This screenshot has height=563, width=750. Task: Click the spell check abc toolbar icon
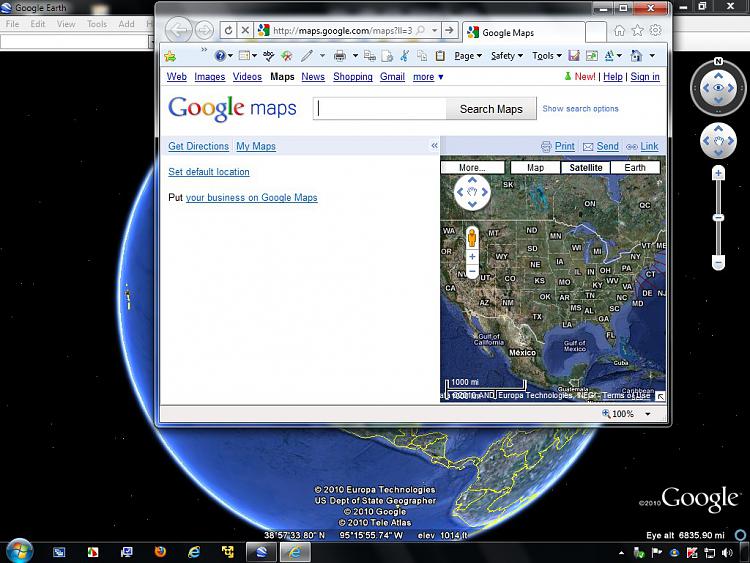pyautogui.click(x=268, y=56)
